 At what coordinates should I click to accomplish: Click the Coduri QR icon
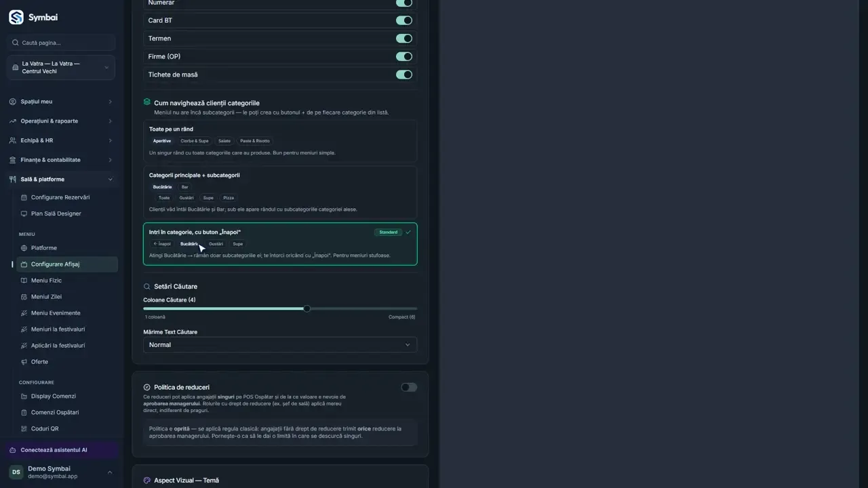click(x=24, y=429)
